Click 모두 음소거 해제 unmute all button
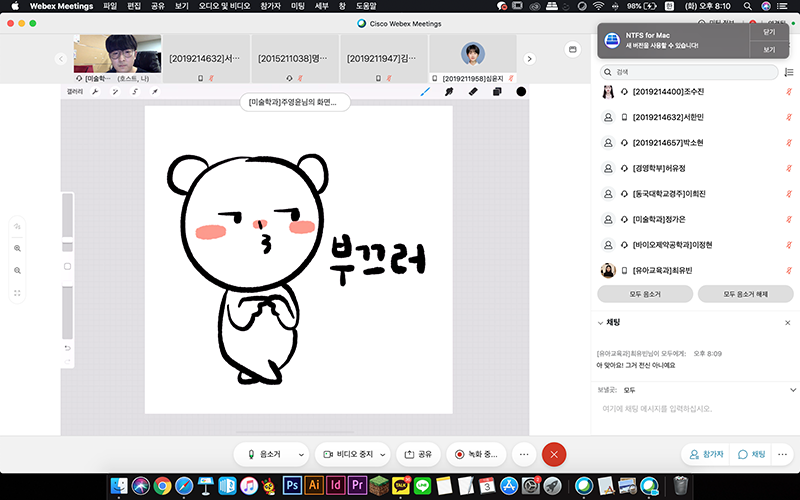 point(745,294)
